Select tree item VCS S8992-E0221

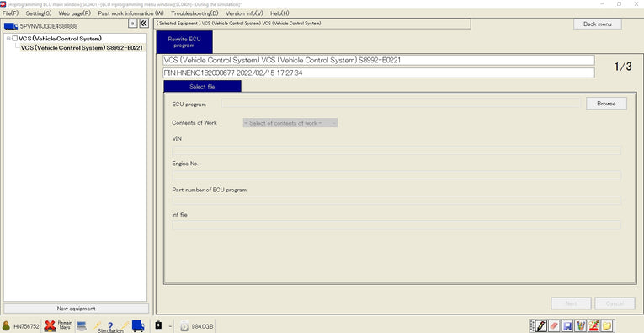coord(82,48)
